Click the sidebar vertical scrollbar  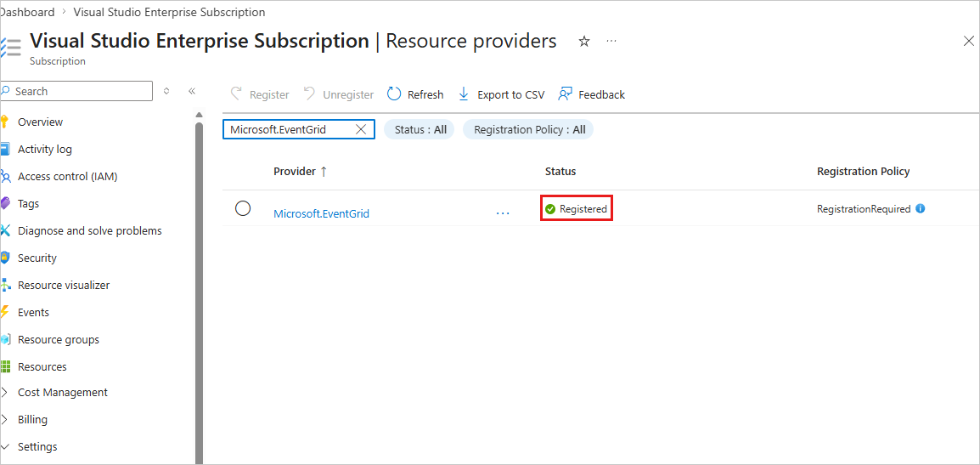point(199,294)
